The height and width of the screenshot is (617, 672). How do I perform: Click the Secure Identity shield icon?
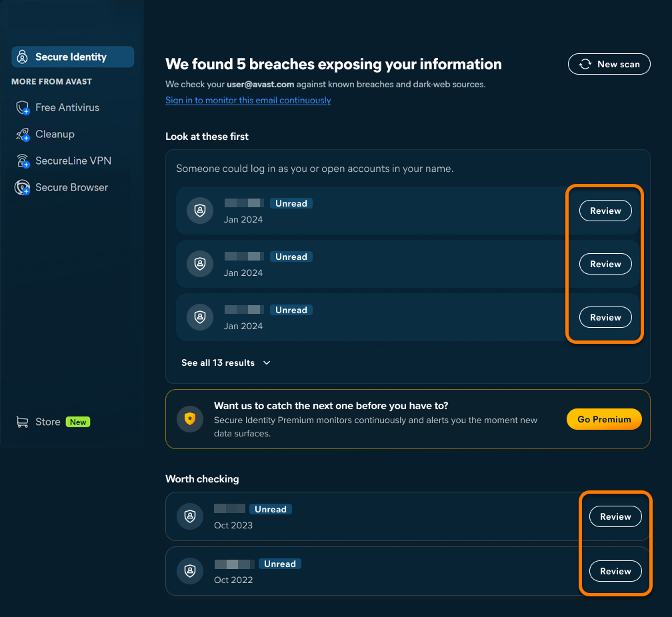22,57
